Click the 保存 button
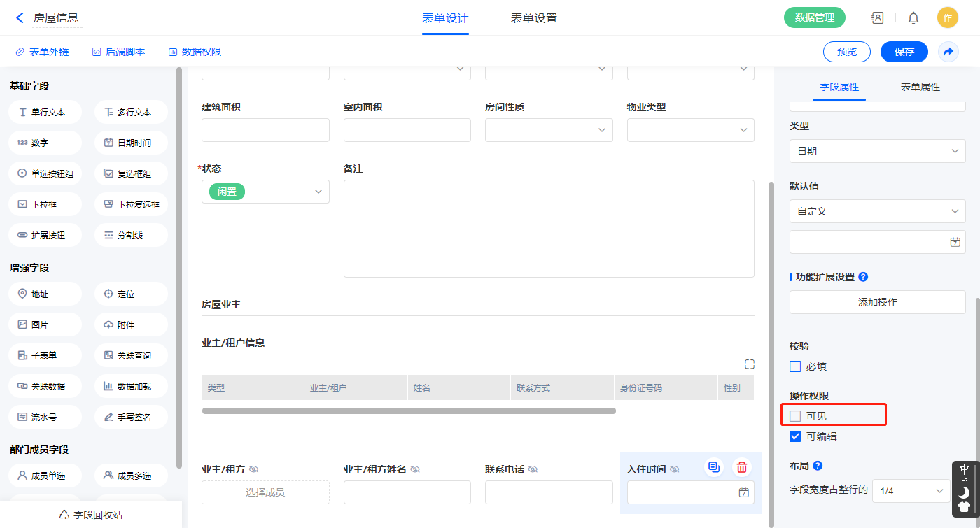This screenshot has height=528, width=980. pos(904,52)
